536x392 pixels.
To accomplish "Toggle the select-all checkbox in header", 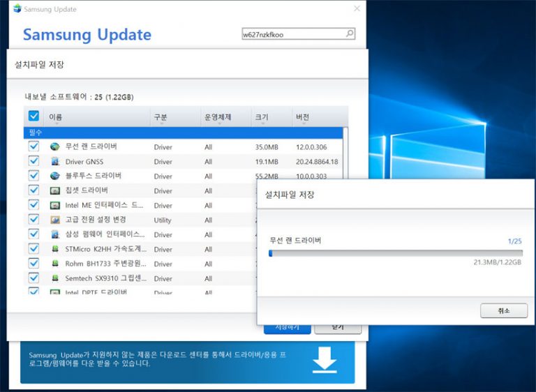I will pos(33,116).
